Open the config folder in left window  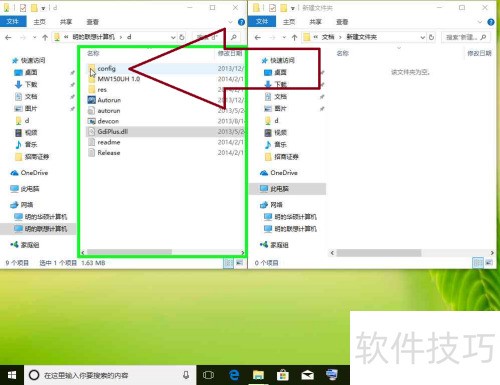pyautogui.click(x=106, y=69)
